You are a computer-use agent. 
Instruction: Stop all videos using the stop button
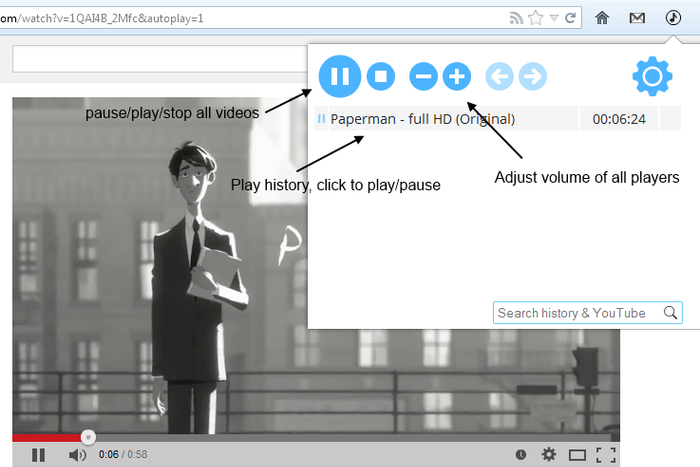[x=380, y=76]
